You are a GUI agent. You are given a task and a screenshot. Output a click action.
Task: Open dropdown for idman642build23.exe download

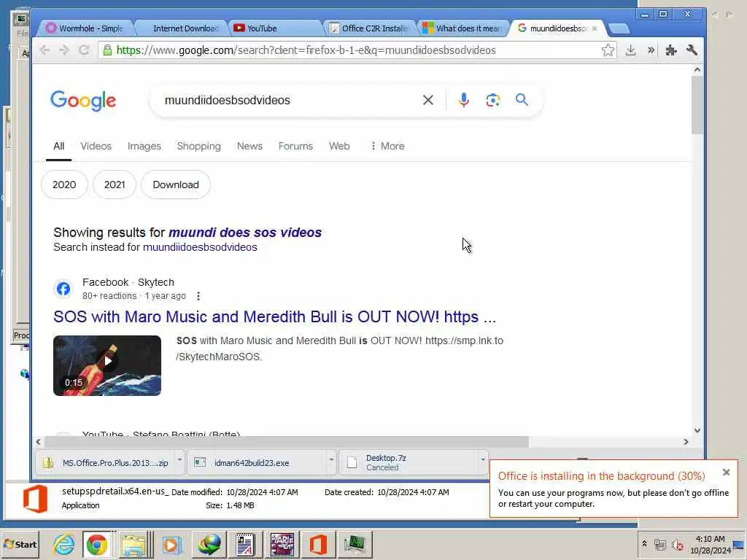pos(331,460)
